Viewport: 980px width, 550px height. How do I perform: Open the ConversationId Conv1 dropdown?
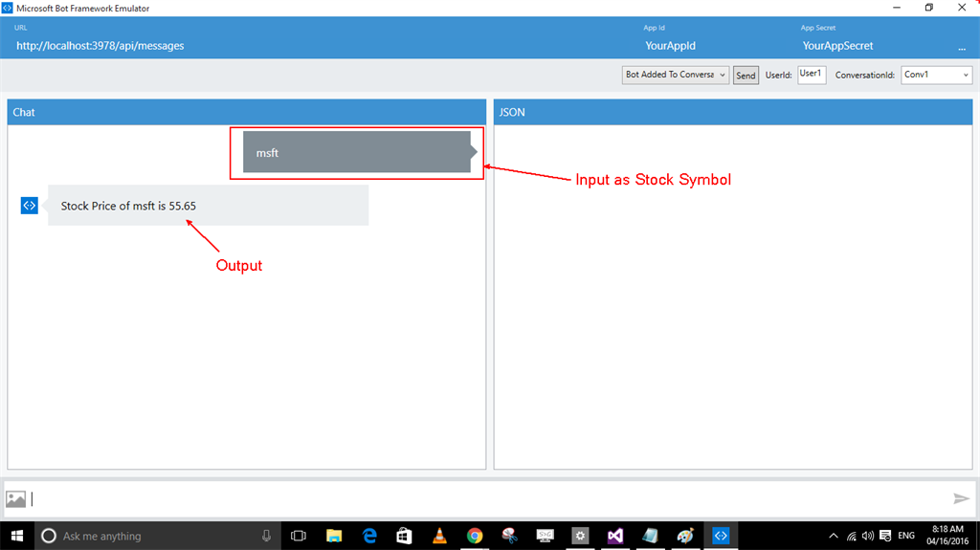coord(936,75)
